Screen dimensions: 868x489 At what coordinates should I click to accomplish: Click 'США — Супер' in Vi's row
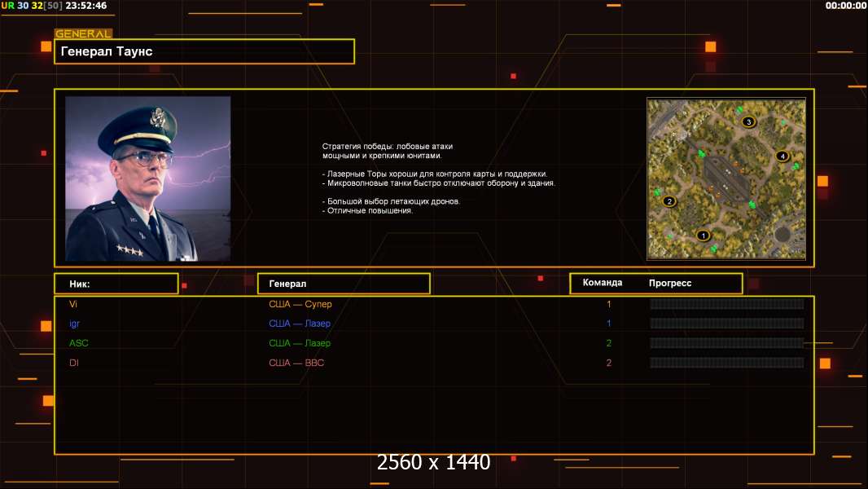coord(300,304)
